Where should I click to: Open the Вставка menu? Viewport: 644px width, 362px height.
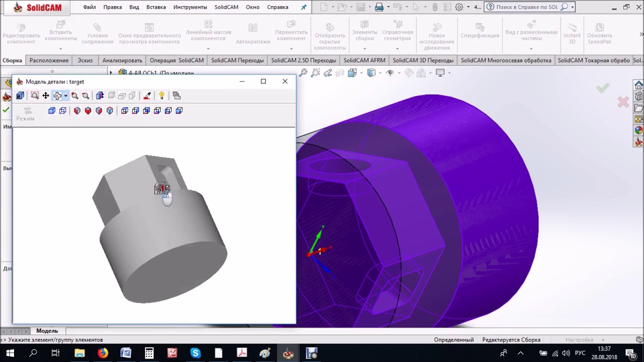pyautogui.click(x=156, y=7)
